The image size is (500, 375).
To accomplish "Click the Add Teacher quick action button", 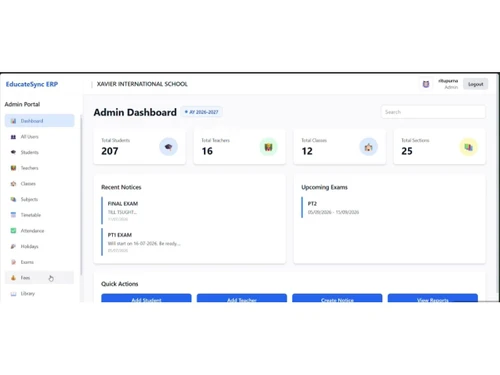I will (242, 298).
